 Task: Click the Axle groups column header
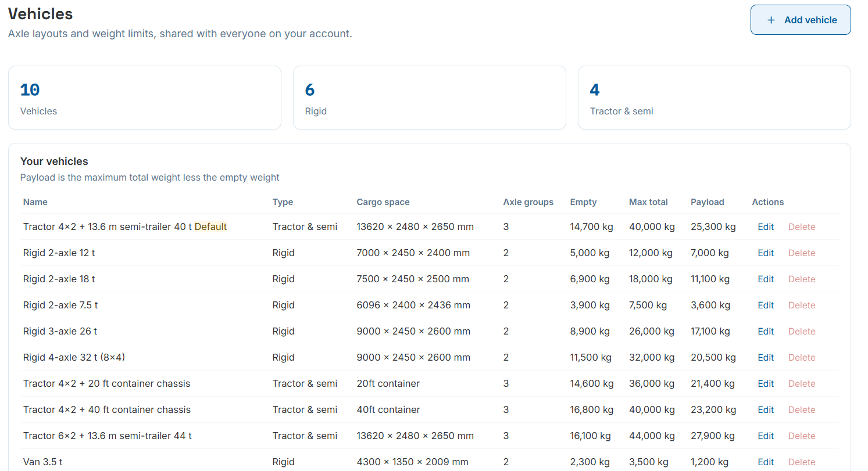pos(528,202)
